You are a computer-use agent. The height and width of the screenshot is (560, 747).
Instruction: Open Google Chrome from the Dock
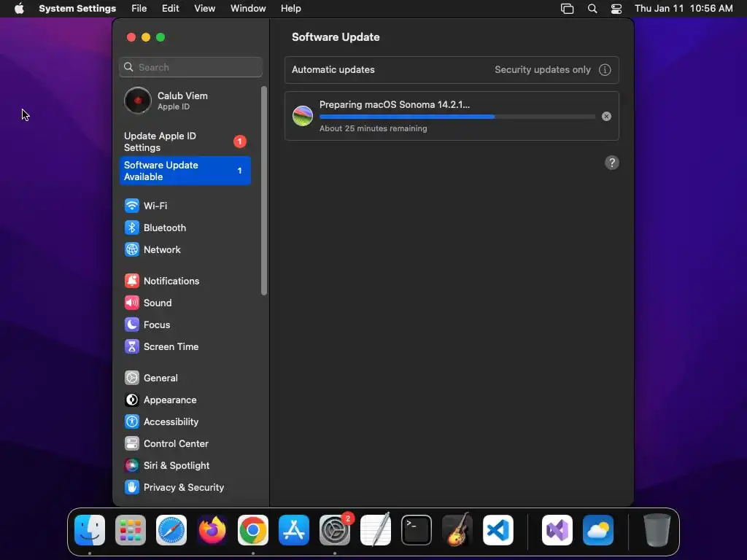253,530
